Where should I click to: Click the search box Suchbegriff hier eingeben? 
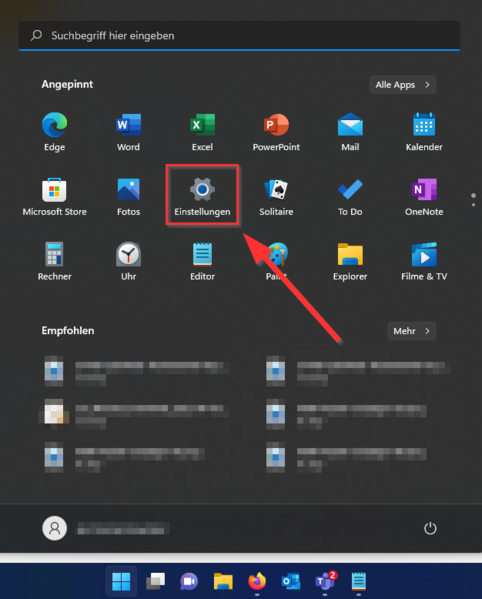239,36
